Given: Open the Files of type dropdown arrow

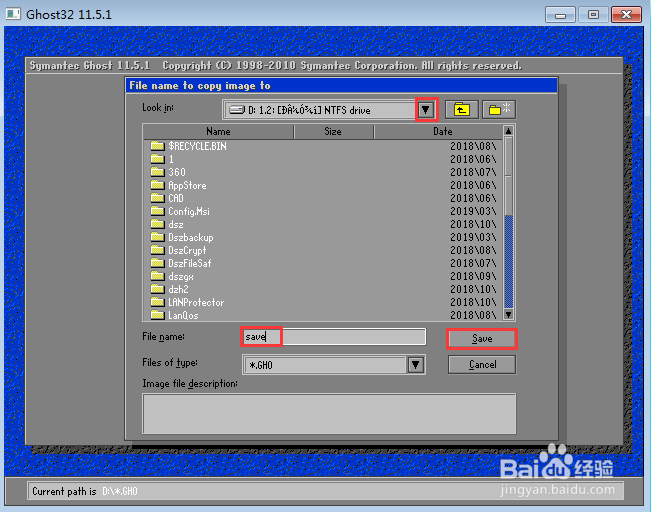Looking at the screenshot, I should [416, 365].
